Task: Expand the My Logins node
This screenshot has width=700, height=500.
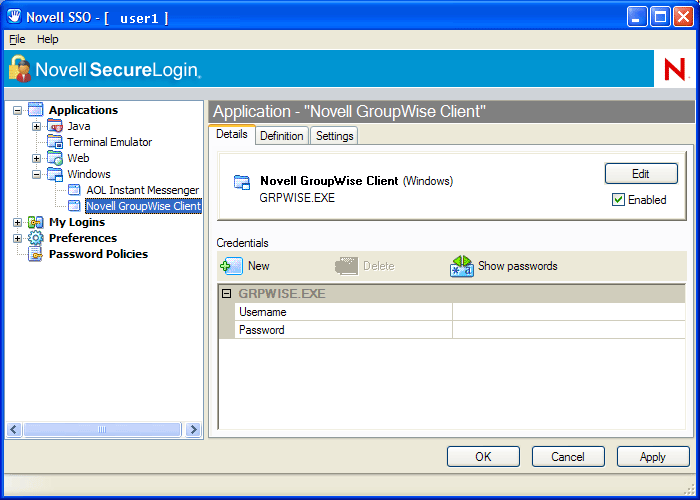Action: (17, 222)
